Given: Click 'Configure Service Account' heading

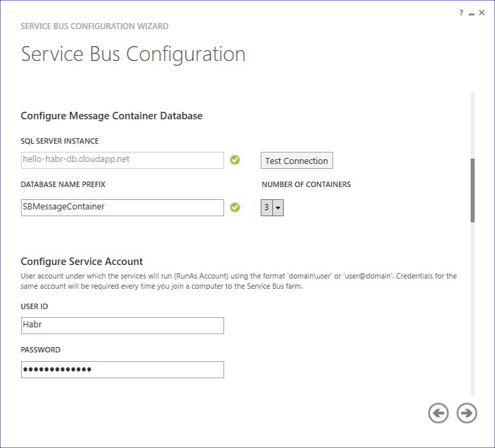Looking at the screenshot, I should coord(82,262).
